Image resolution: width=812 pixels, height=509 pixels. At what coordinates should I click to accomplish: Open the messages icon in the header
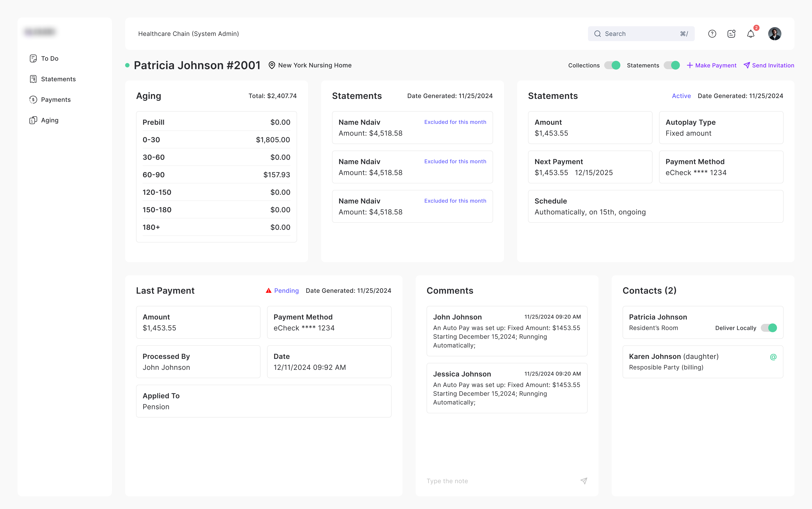point(731,34)
